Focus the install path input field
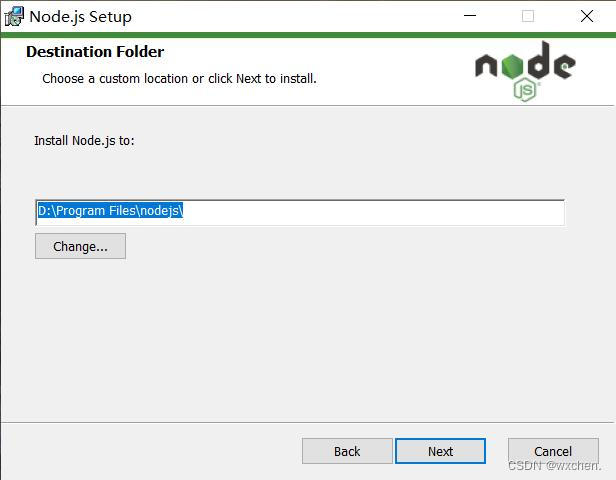616x480 pixels. pos(300,213)
